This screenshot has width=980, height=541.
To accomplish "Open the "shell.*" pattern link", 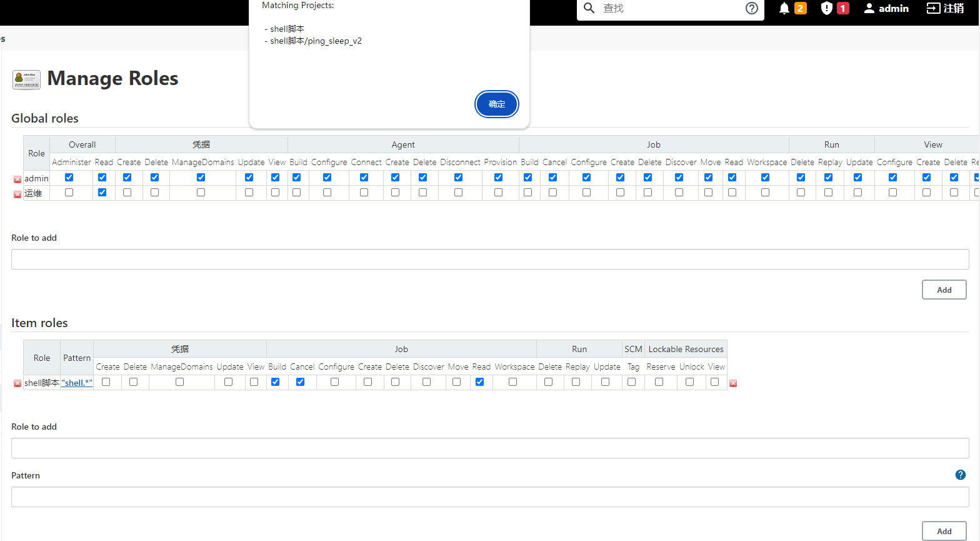I will [x=77, y=383].
